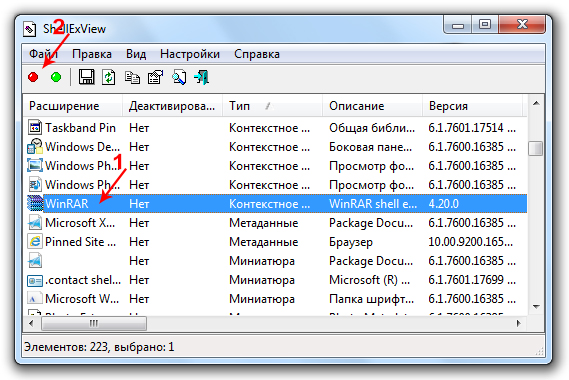569x380 pixels.
Task: Minimize the ShellExView window
Action: tap(458, 25)
